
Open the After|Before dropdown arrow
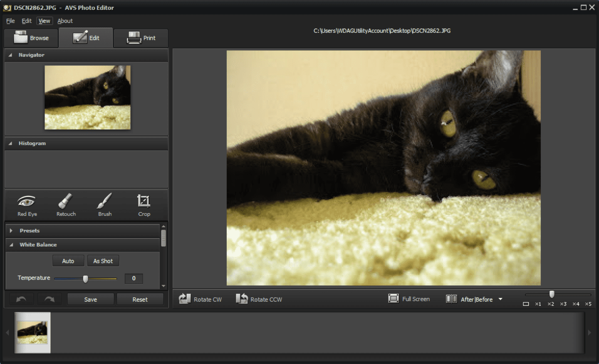pos(500,299)
